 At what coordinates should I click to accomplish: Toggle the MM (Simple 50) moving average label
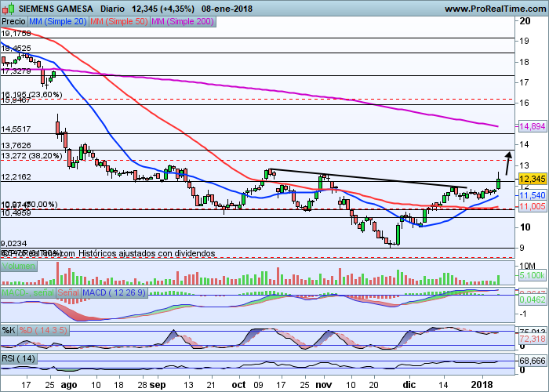tap(118, 24)
